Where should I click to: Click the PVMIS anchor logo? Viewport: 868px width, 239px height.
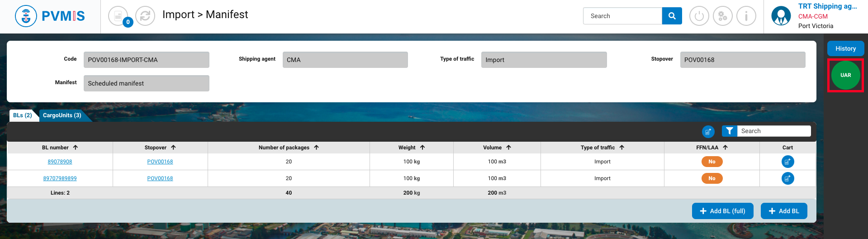tap(26, 16)
